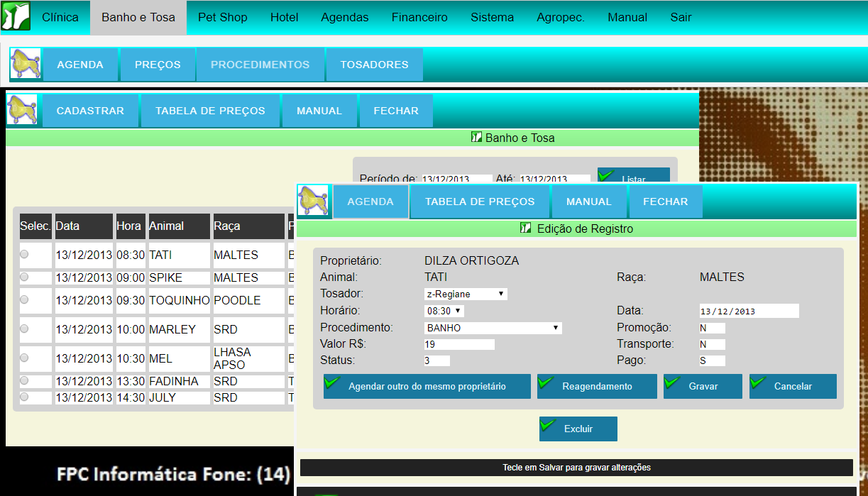Click Agendar outro do mesmo proprietário
This screenshot has width=868, height=496.
pyautogui.click(x=427, y=386)
